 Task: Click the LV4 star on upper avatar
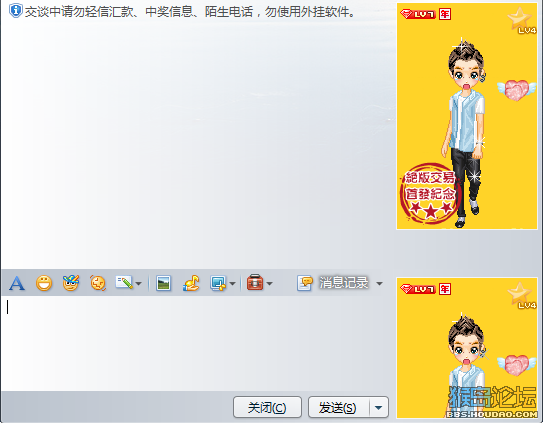pyautogui.click(x=522, y=21)
